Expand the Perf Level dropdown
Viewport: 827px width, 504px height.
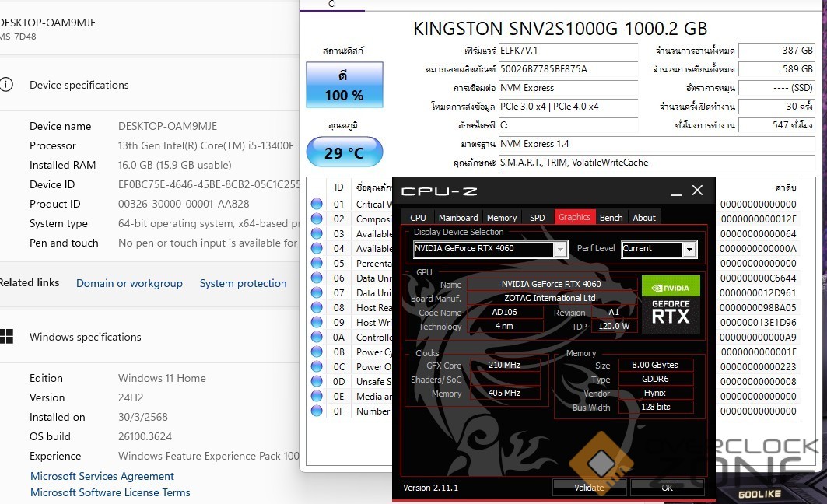pos(689,249)
